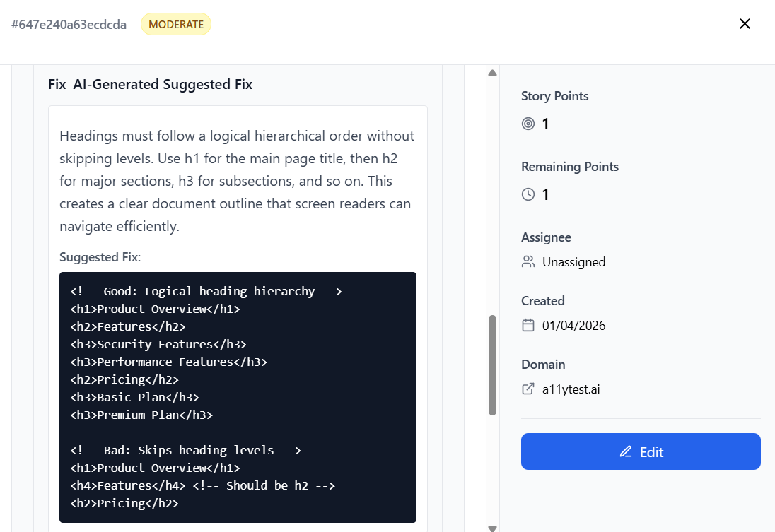The width and height of the screenshot is (775, 532).
Task: Click the assignee people icon
Action: (528, 262)
